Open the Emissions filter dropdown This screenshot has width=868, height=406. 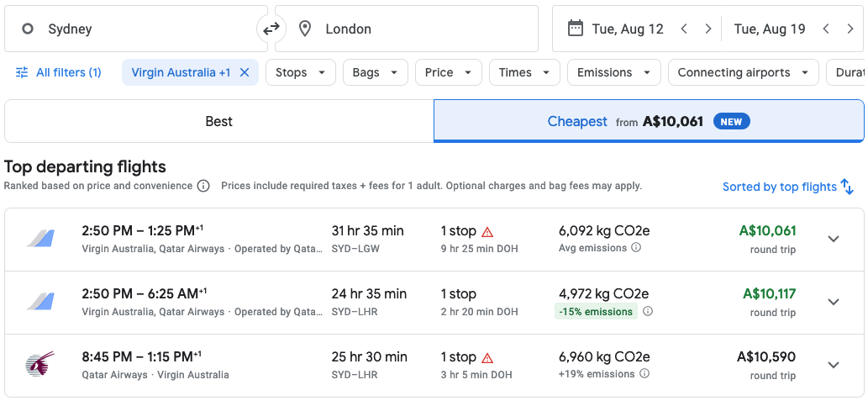tap(614, 72)
